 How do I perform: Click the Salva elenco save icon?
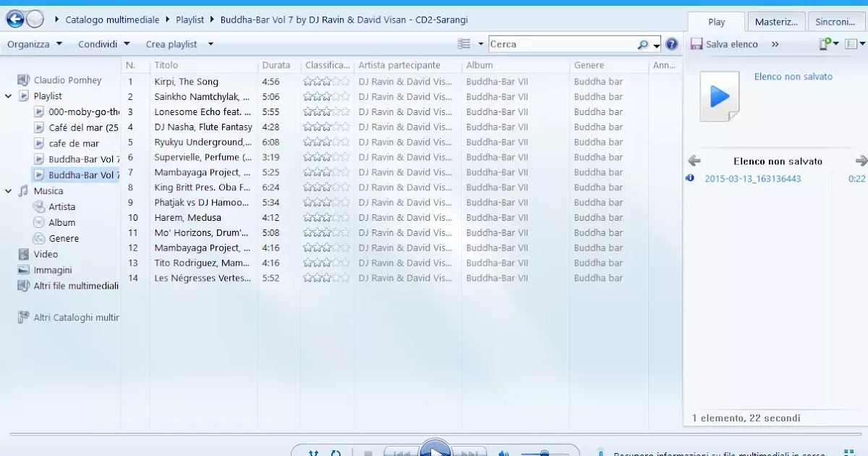[697, 44]
